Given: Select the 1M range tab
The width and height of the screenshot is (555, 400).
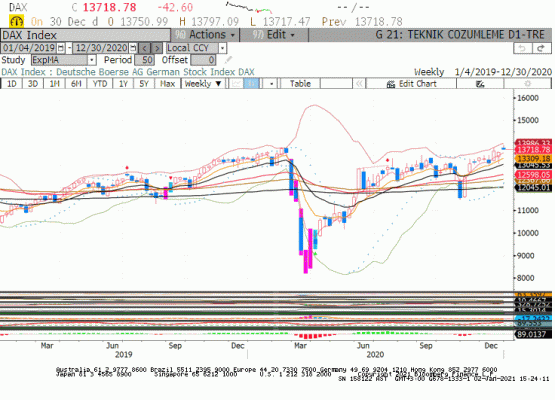Looking at the screenshot, I should (54, 84).
